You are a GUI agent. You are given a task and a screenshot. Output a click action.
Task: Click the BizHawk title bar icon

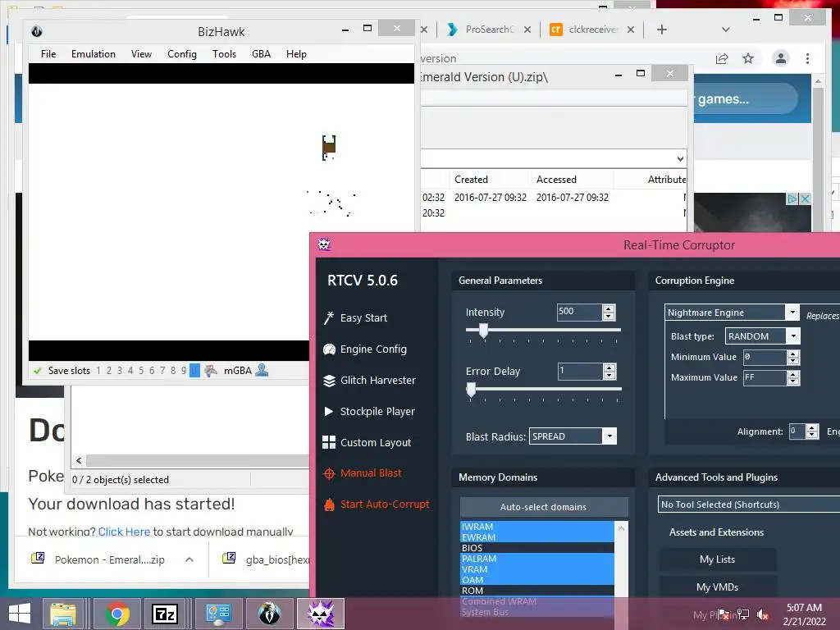click(x=36, y=31)
